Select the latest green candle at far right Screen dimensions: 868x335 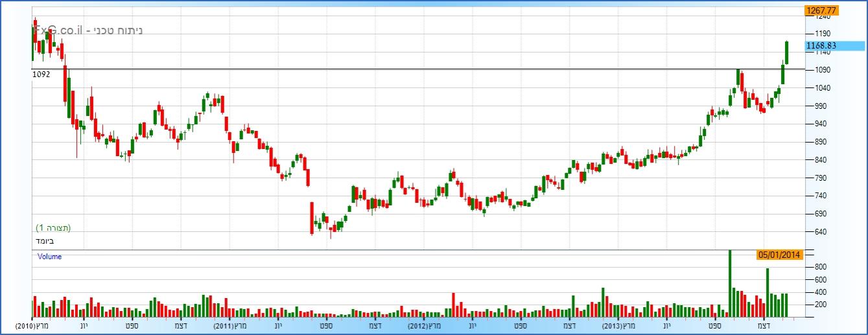[x=786, y=52]
